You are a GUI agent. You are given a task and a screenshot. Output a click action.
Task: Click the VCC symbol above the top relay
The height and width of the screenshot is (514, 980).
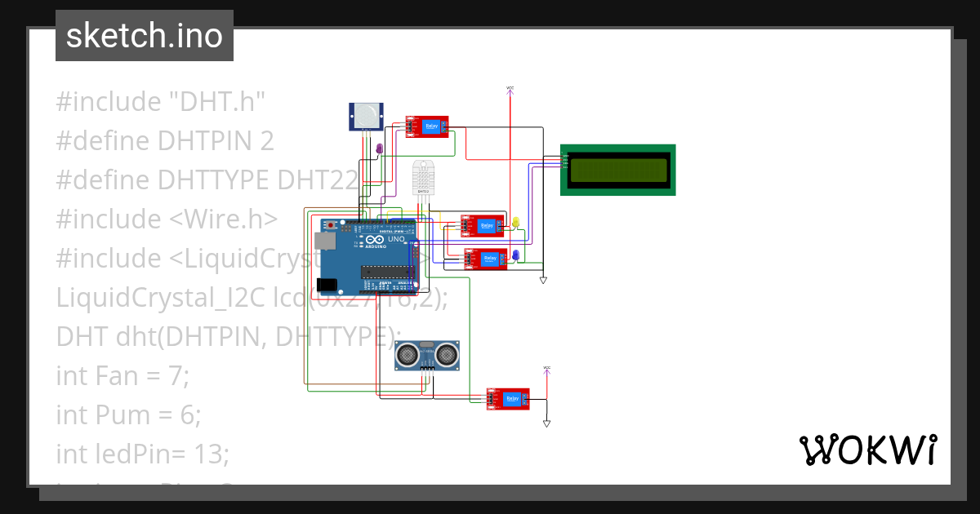(510, 91)
